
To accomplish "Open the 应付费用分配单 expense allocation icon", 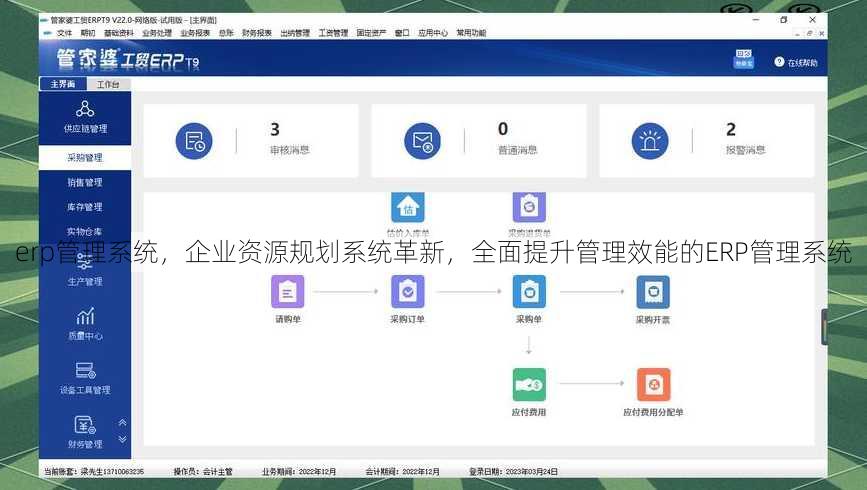I will pos(653,384).
